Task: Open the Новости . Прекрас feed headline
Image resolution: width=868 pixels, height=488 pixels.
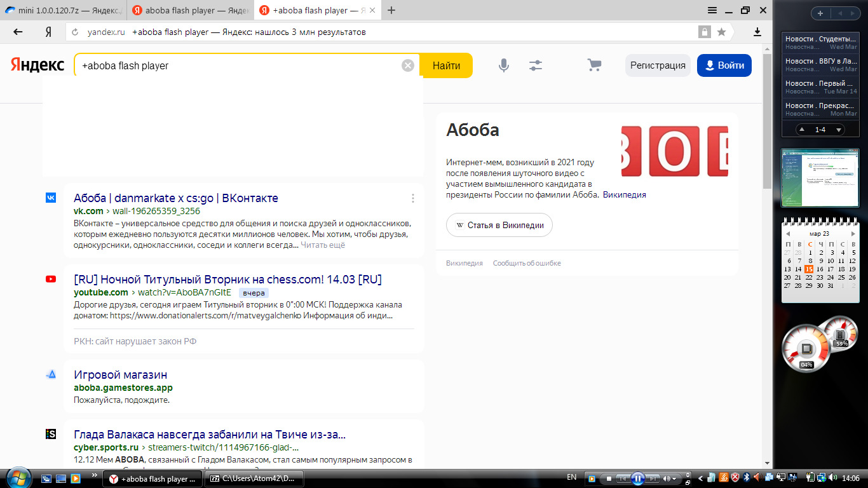Action: (x=821, y=109)
